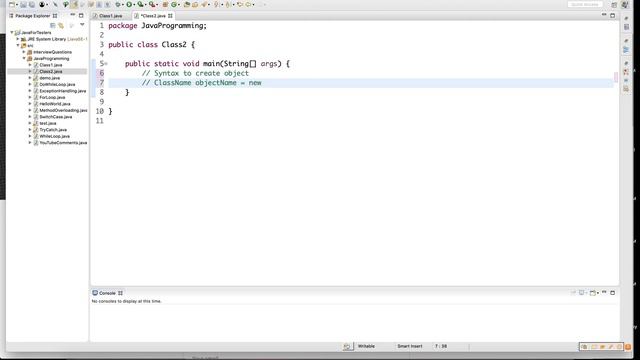This screenshot has height=360, width=640.
Task: Select the Console tab
Action: pos(107,293)
